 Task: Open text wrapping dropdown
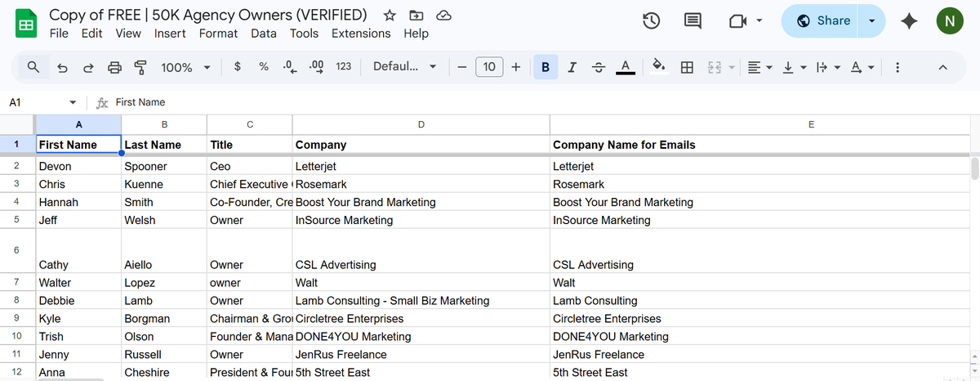pos(828,67)
